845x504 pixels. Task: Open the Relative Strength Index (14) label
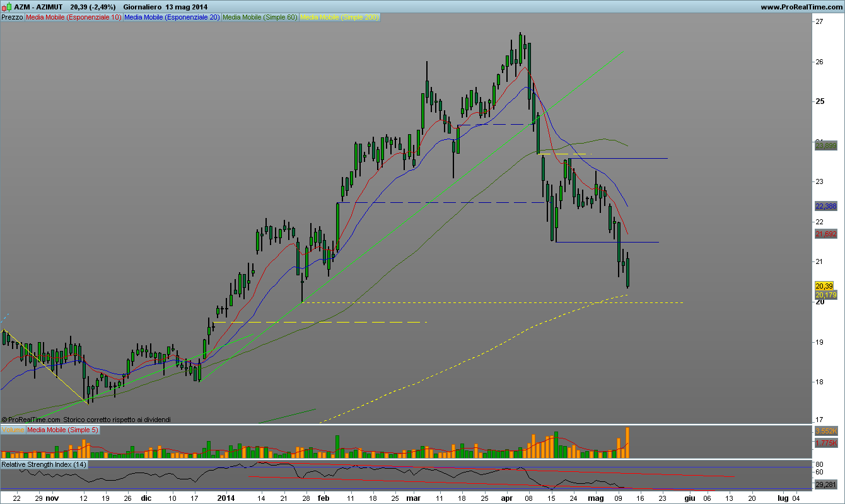pyautogui.click(x=44, y=464)
